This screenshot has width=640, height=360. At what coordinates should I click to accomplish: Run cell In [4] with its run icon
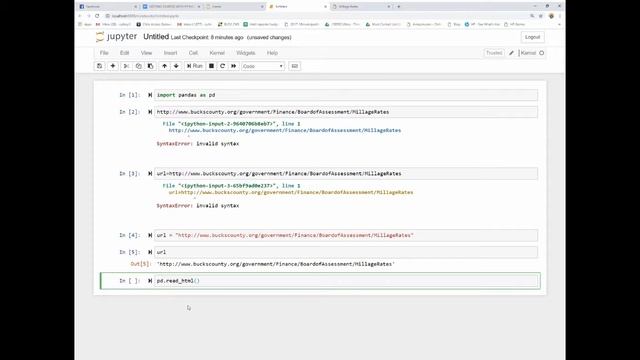click(150, 236)
